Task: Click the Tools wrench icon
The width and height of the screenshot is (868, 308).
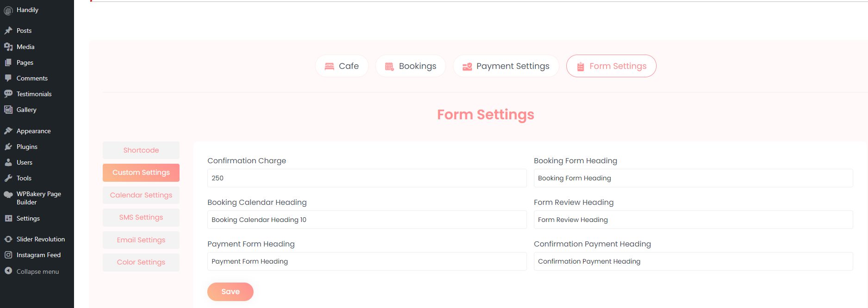Action: [8, 178]
